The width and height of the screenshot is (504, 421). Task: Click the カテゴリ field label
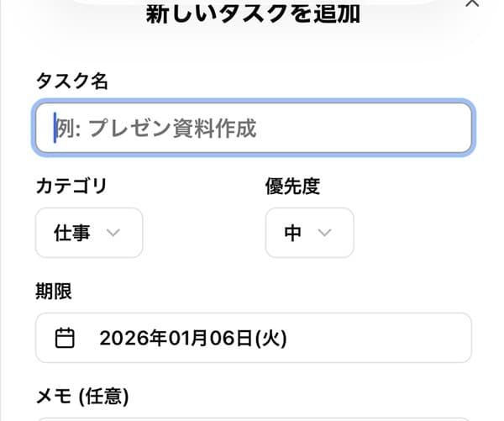tap(71, 186)
